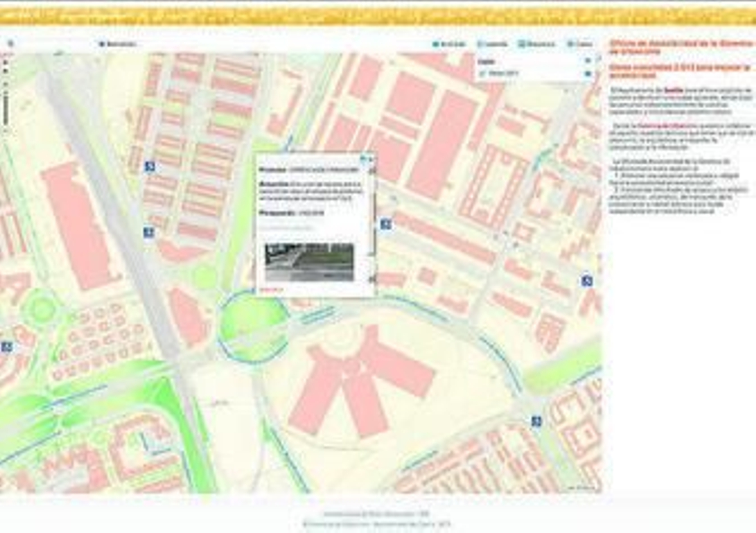
Task: Click the vertical zoom slider on map
Action: [6, 106]
